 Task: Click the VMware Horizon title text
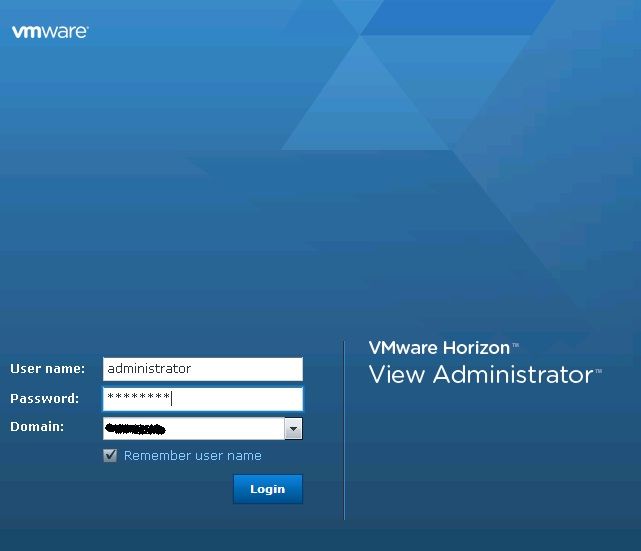(444, 348)
